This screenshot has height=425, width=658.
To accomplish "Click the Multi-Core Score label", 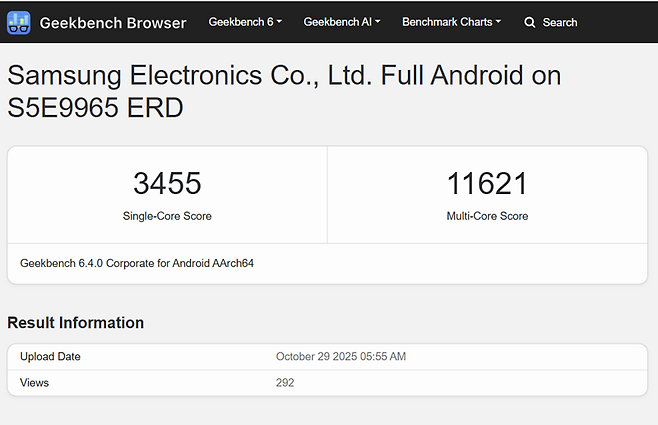I will [487, 216].
